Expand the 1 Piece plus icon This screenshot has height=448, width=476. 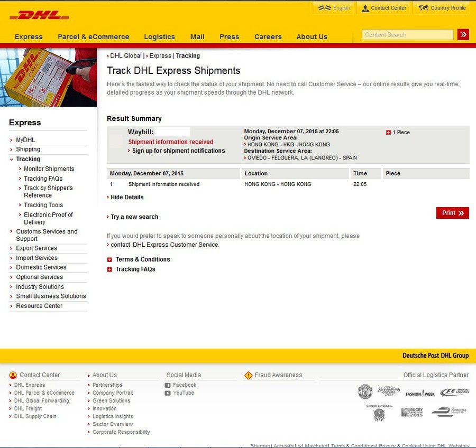point(388,132)
